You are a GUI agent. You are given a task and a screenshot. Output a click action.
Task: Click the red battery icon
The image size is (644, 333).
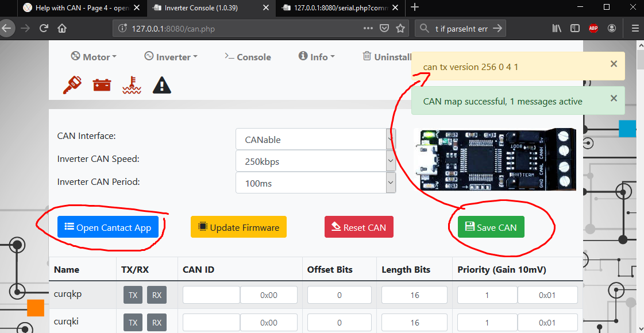102,86
